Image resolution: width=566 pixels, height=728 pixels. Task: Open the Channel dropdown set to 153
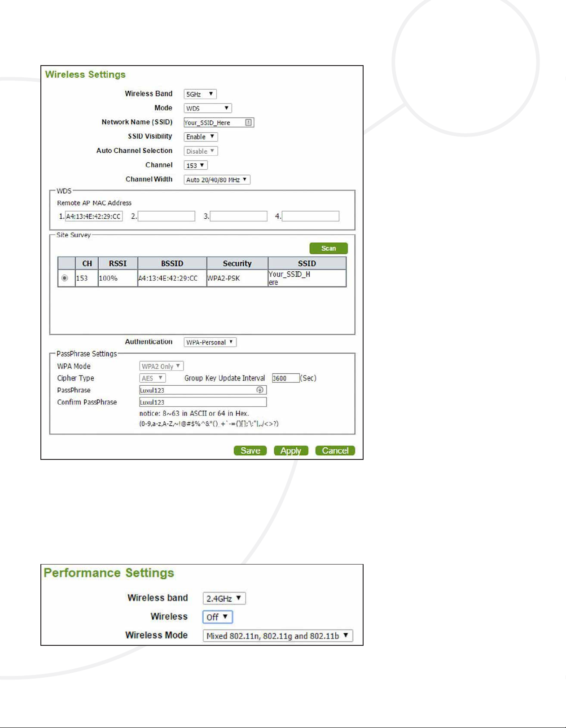(196, 165)
